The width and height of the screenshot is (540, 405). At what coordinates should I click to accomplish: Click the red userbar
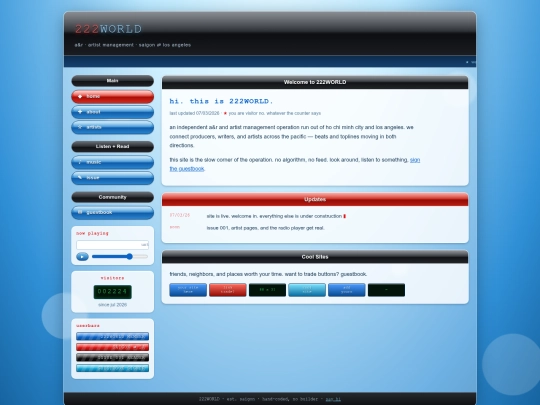pyautogui.click(x=113, y=347)
